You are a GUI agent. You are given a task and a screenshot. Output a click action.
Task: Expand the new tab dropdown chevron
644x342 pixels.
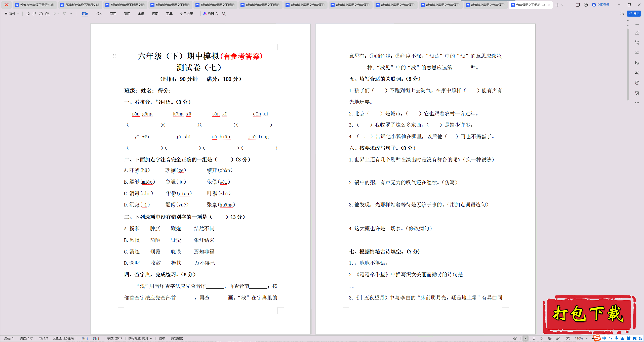coord(562,5)
